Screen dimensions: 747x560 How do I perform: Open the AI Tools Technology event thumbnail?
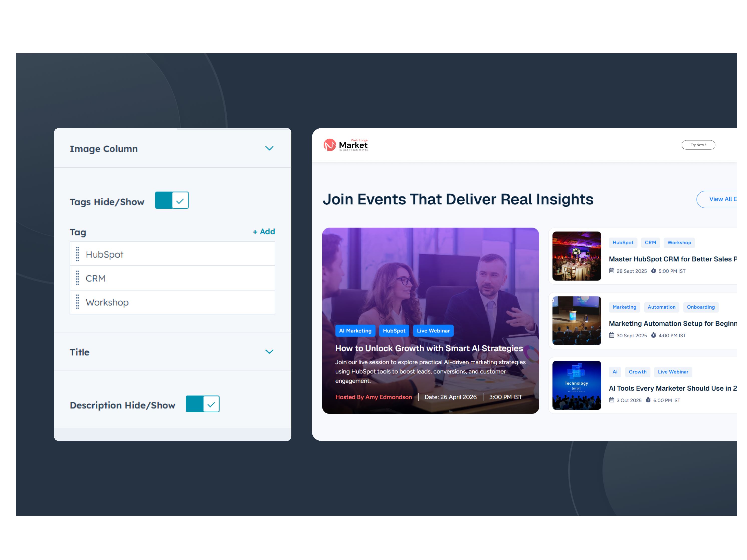(577, 385)
